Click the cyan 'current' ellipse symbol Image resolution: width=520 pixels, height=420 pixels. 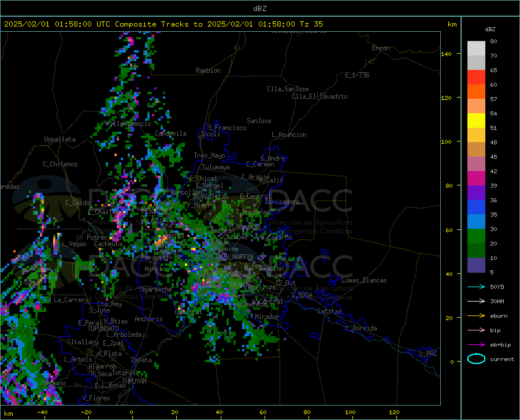[x=476, y=359]
